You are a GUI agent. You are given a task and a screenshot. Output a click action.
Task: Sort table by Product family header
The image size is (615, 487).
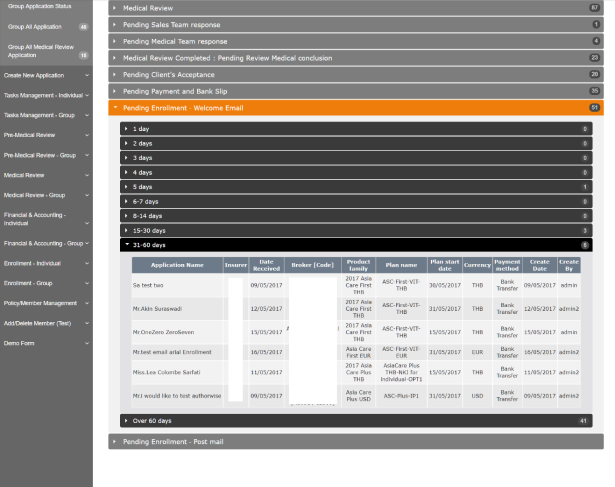pos(358,265)
